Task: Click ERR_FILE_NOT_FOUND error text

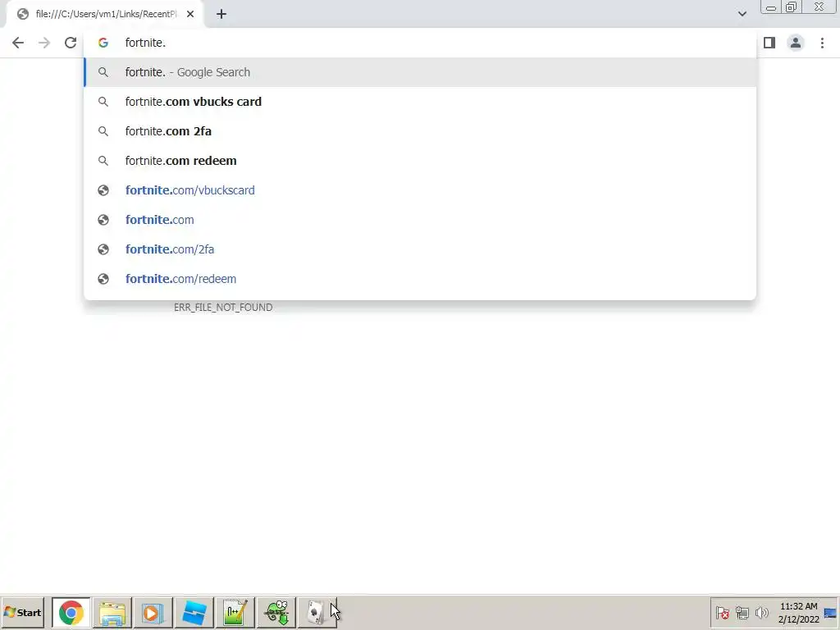Action: coord(223,308)
